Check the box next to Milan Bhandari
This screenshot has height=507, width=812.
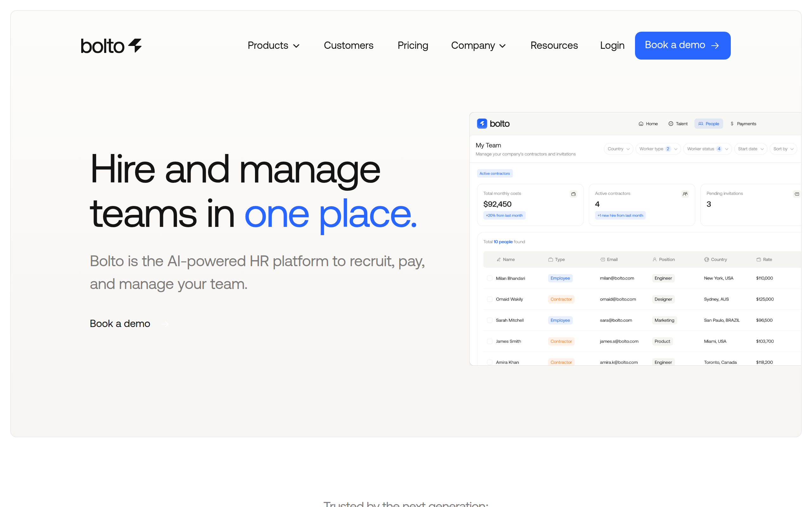[x=489, y=278]
